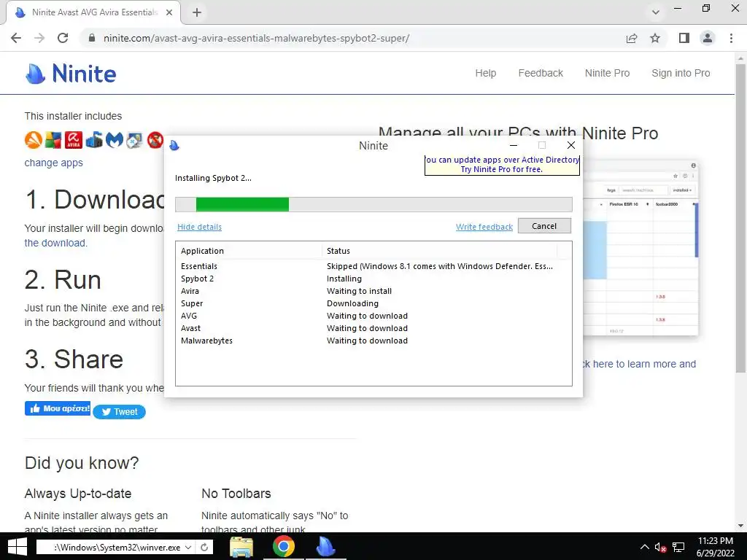Viewport: 747px width, 560px height.
Task: Open a new Chrome tab
Action: click(x=197, y=13)
